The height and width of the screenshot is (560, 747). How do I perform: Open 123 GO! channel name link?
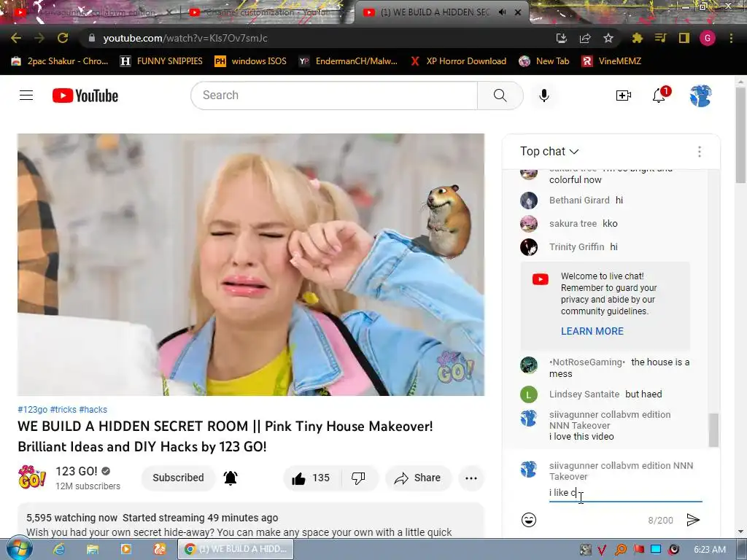(76, 471)
